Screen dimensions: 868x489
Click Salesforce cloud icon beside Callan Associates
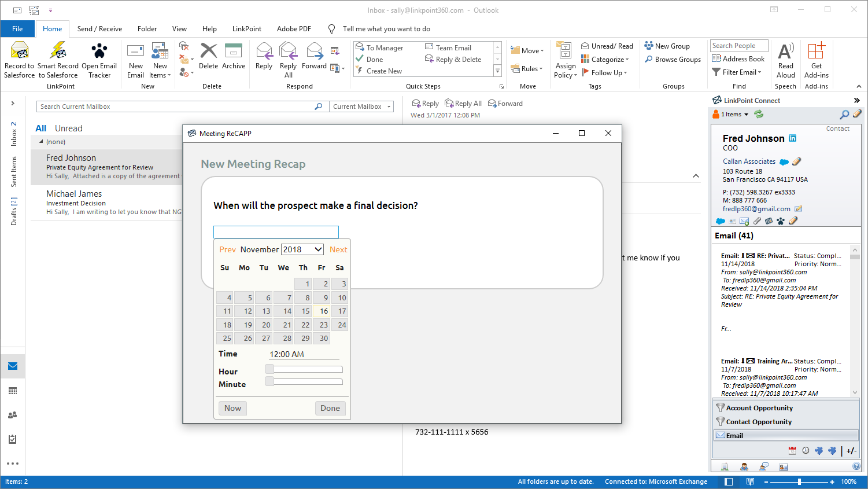click(784, 162)
